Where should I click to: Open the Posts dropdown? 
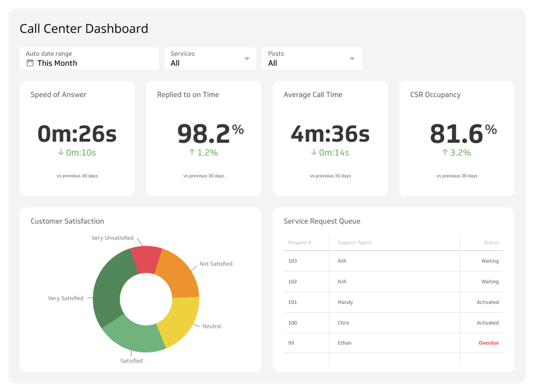[351, 58]
